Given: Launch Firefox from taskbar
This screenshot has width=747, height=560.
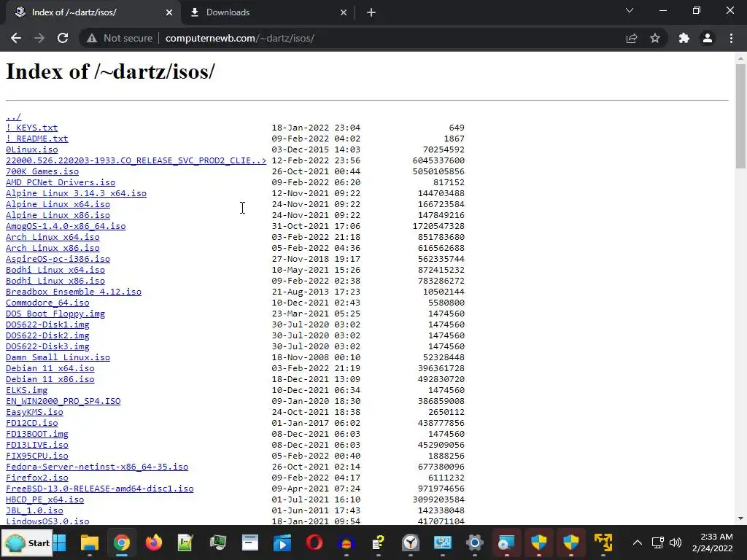Looking at the screenshot, I should (x=153, y=542).
